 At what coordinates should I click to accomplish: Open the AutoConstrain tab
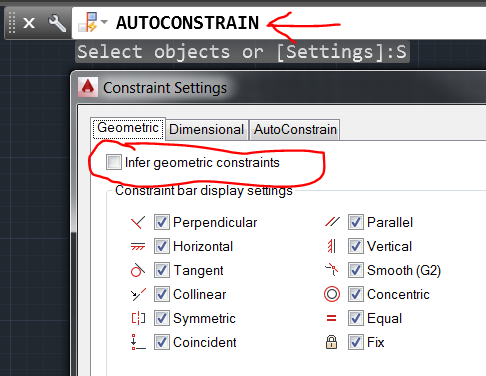(x=295, y=130)
